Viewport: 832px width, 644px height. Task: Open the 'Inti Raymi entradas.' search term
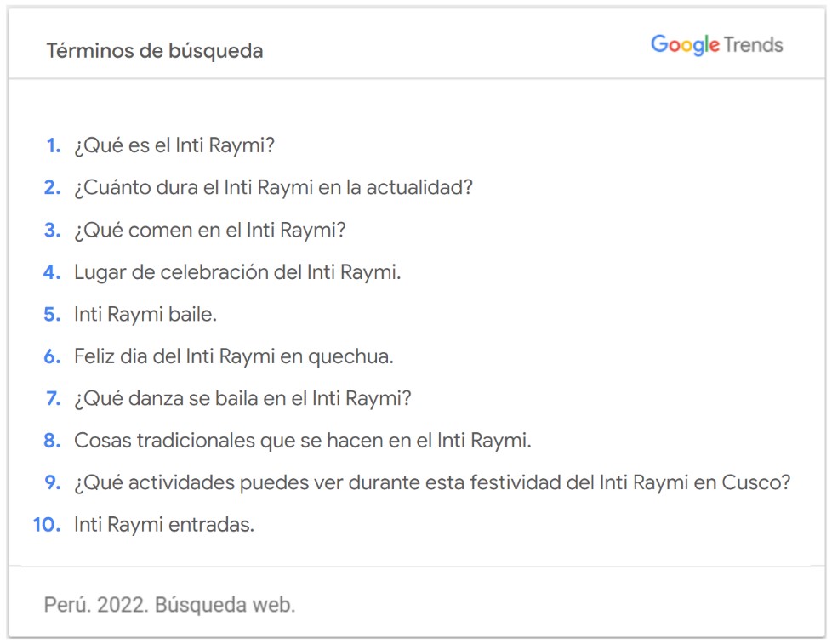click(164, 525)
